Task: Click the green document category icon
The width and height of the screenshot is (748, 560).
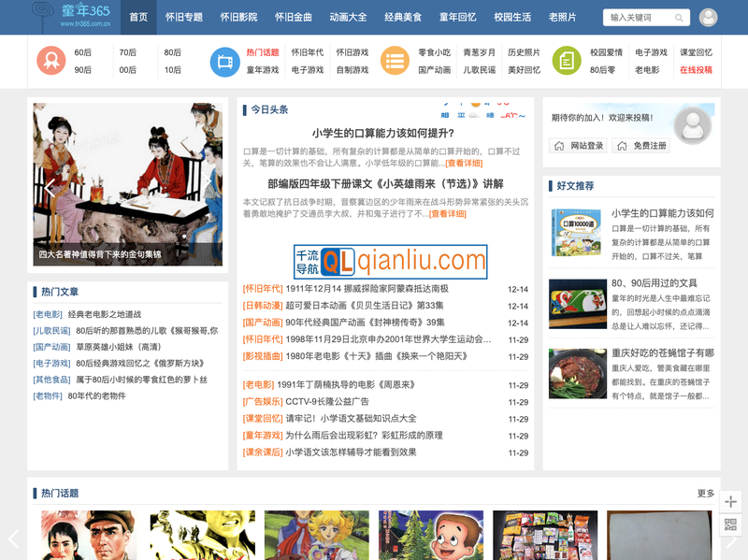Action: 566,60
